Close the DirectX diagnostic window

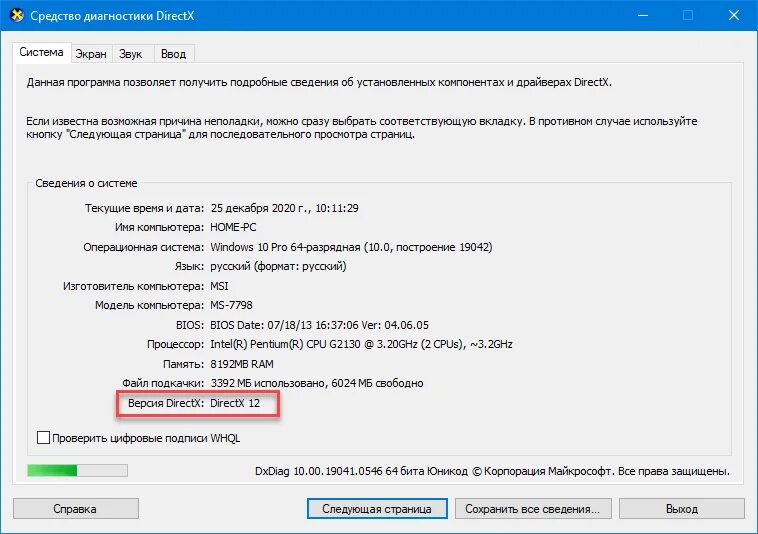coord(733,15)
